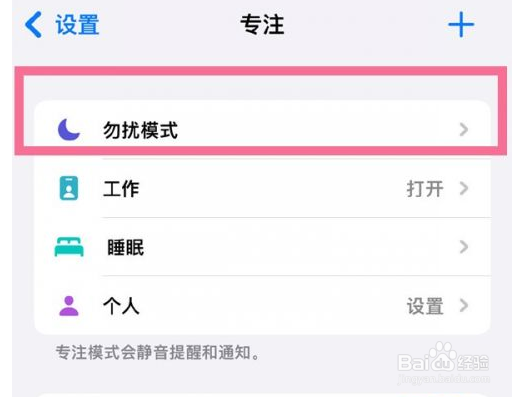Viewport: 519px width, 397px height.
Task: Tap the teal work badge icon
Action: [x=69, y=188]
